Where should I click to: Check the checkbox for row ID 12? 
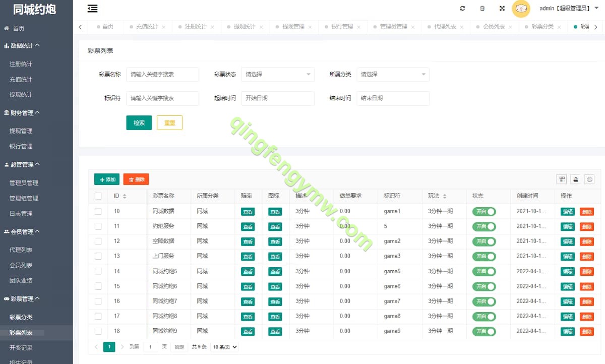pyautogui.click(x=98, y=241)
